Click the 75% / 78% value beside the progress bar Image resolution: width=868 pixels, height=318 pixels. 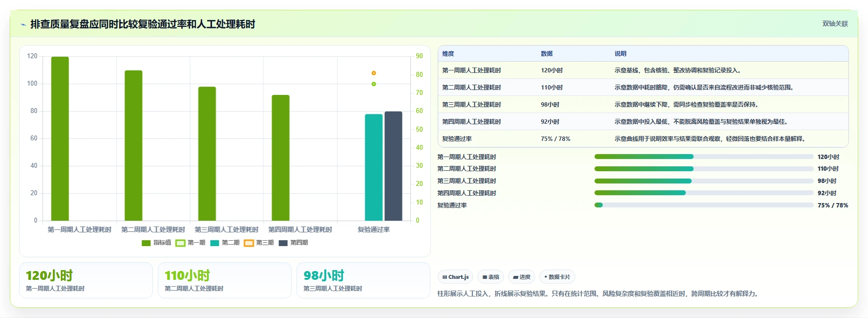(833, 205)
